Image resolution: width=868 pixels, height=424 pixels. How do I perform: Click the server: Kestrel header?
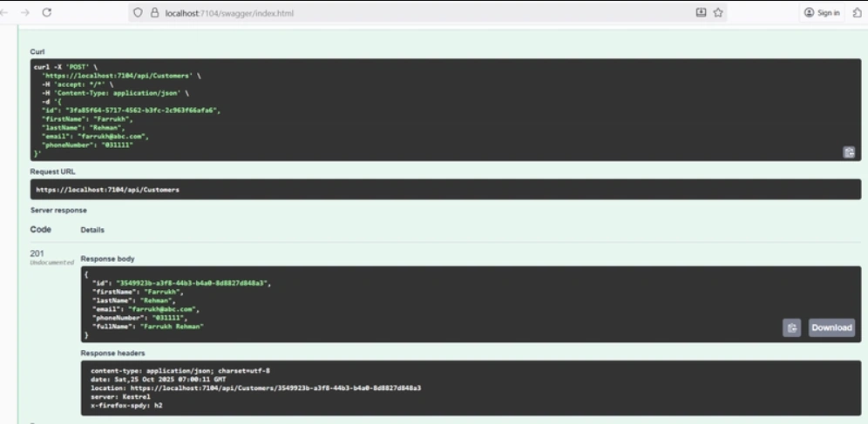click(x=120, y=397)
